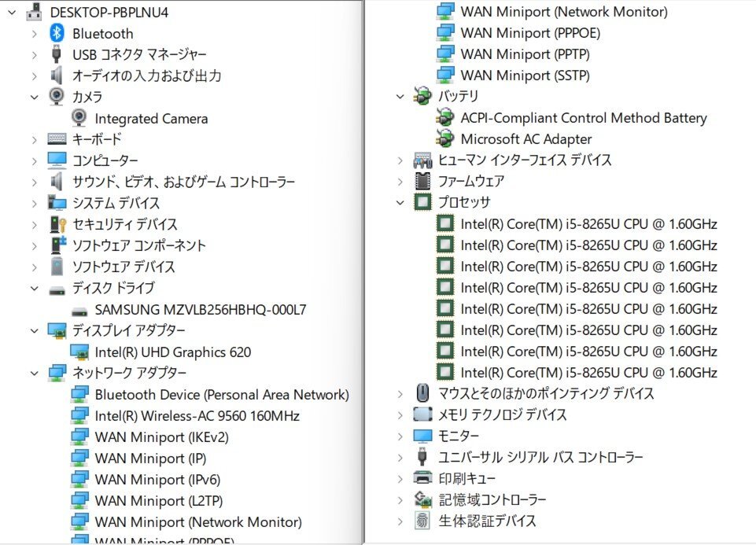Click the Microsoft AC Adapter battery icon
The height and width of the screenshot is (545, 756).
445,139
